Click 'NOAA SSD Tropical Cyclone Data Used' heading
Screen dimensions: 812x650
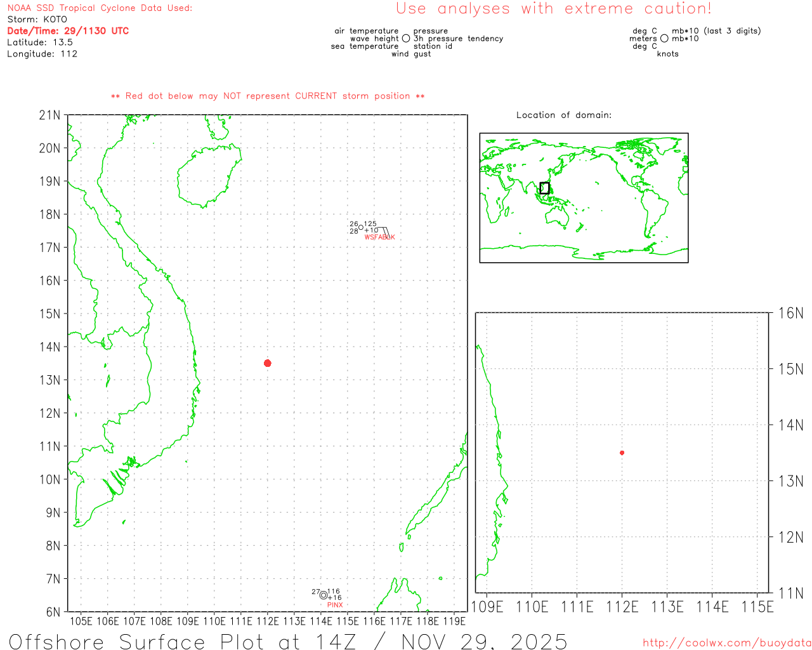[100, 8]
